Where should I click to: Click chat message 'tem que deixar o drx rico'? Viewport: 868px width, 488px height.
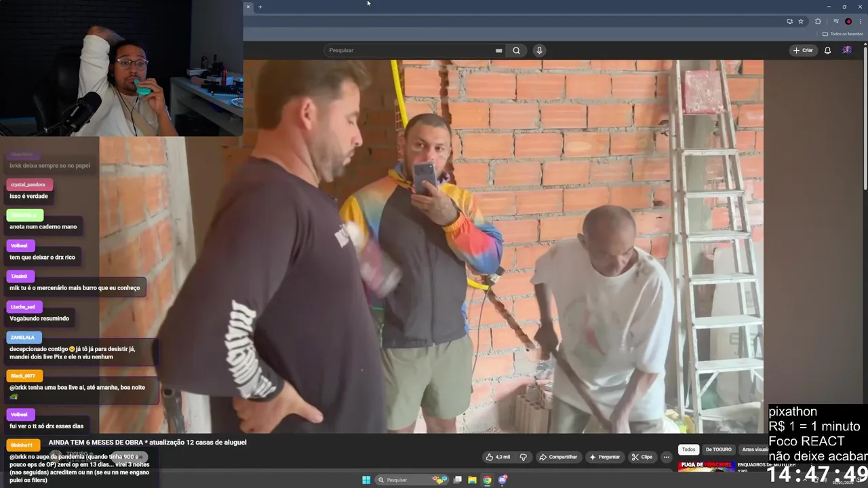pos(42,257)
